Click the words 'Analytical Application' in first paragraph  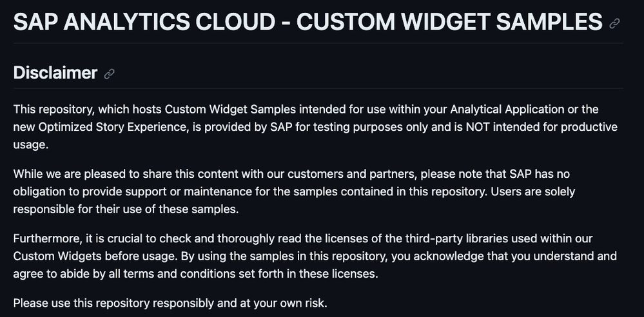point(507,110)
